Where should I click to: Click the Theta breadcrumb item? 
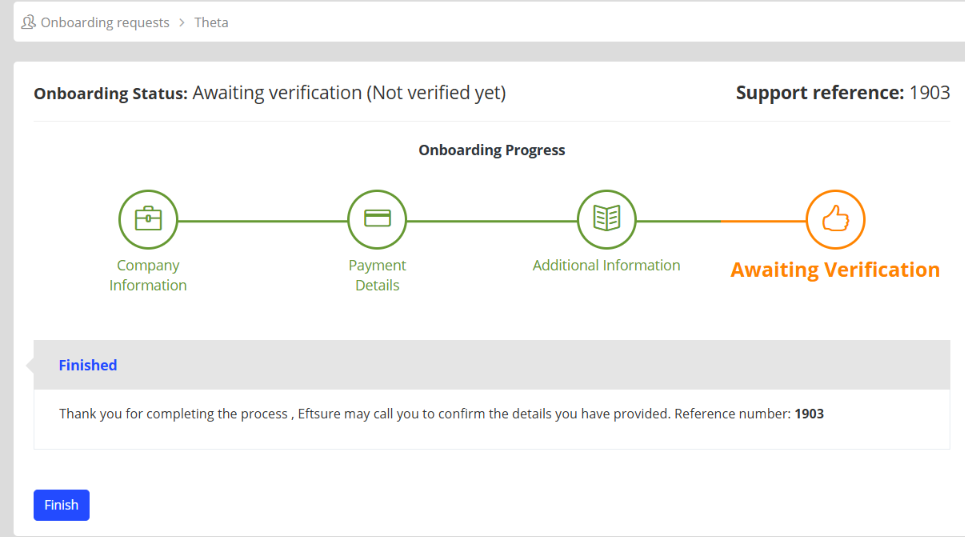211,23
